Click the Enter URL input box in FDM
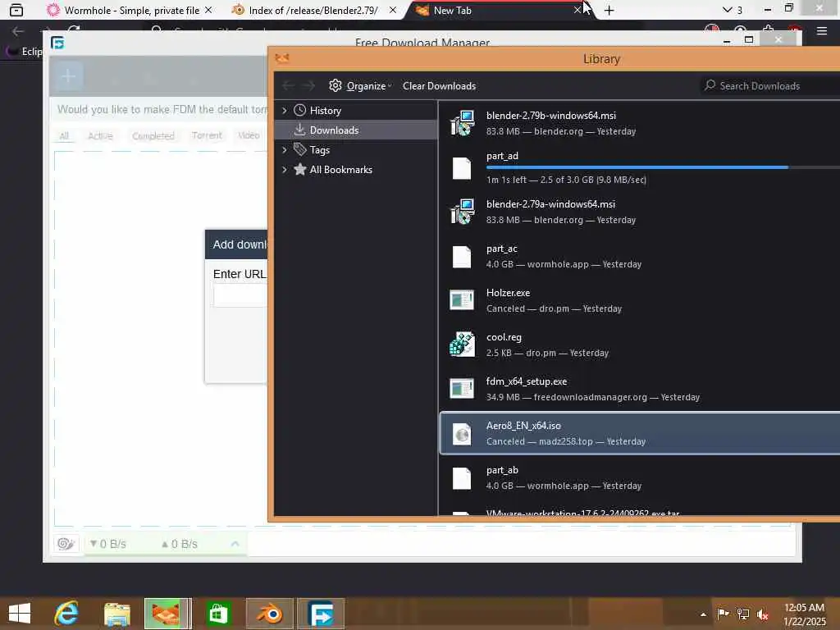840x630 pixels. (x=240, y=295)
